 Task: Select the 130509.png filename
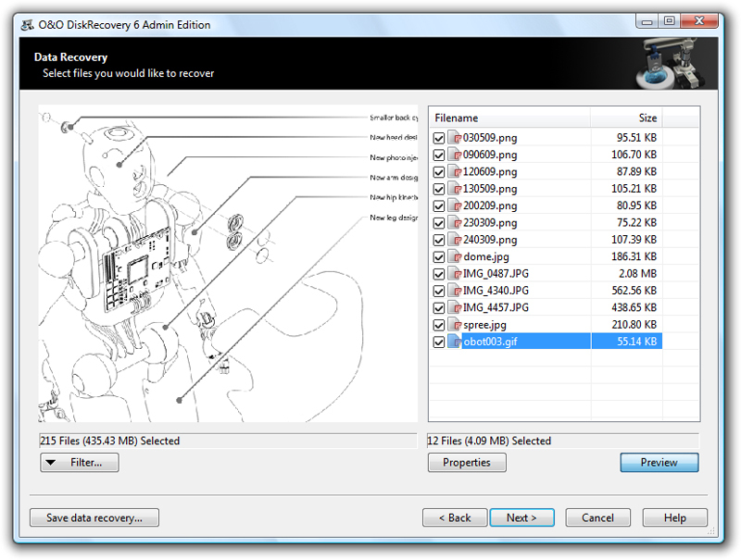[490, 189]
